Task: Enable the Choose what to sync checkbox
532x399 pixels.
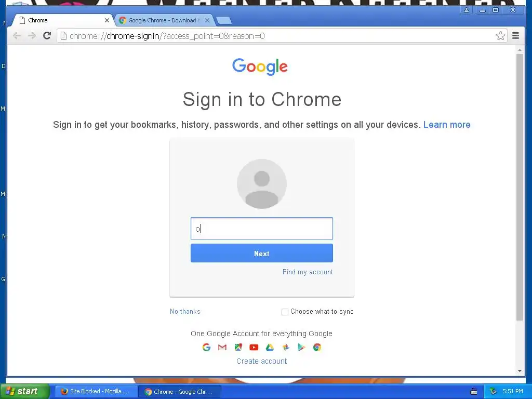Action: coord(285,312)
